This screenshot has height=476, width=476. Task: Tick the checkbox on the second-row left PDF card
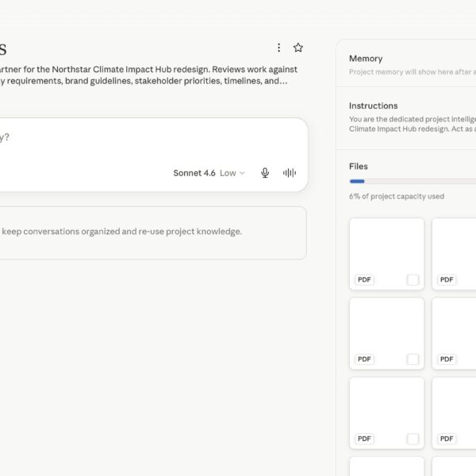[x=413, y=359]
